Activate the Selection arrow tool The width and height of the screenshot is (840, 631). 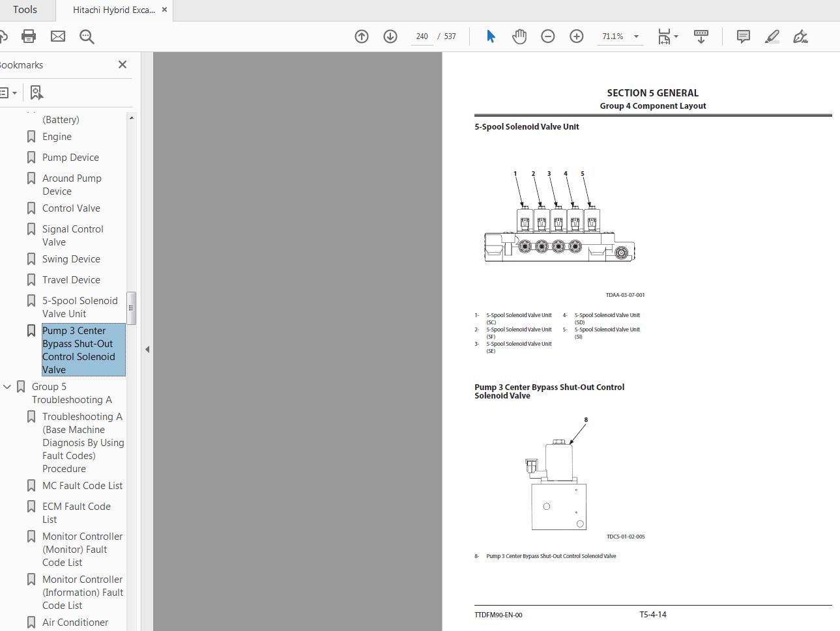click(x=491, y=36)
